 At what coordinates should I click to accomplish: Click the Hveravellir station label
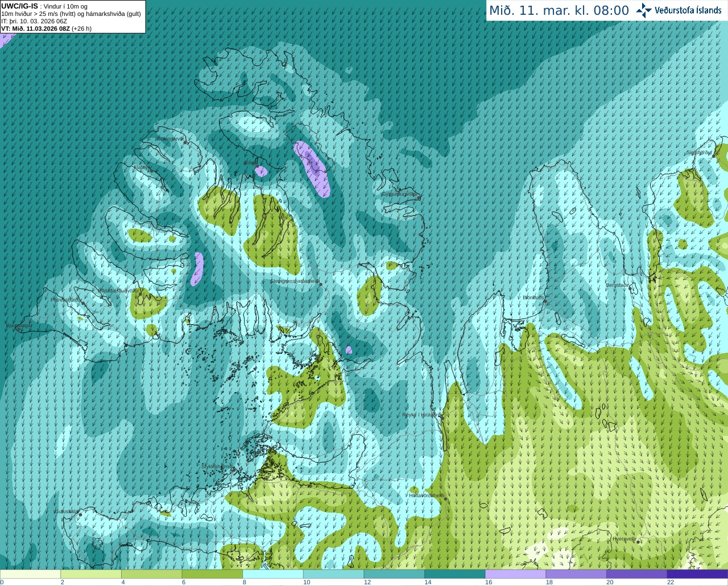pos(624,538)
